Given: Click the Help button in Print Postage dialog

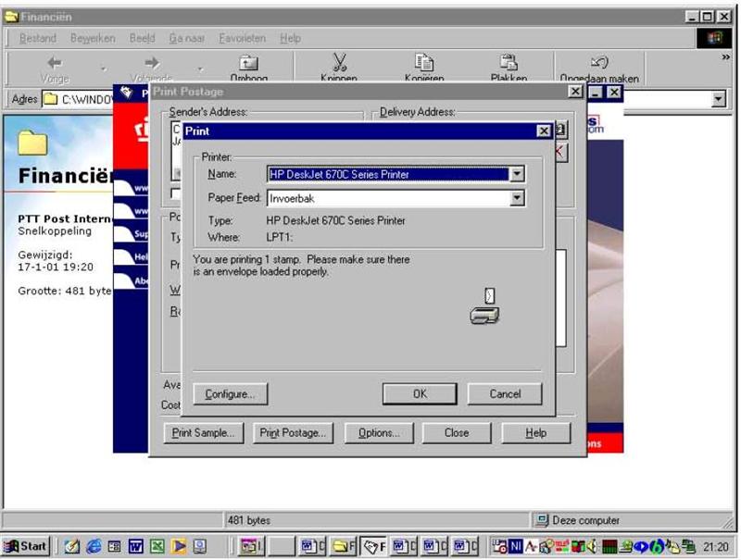Looking at the screenshot, I should click(x=536, y=433).
